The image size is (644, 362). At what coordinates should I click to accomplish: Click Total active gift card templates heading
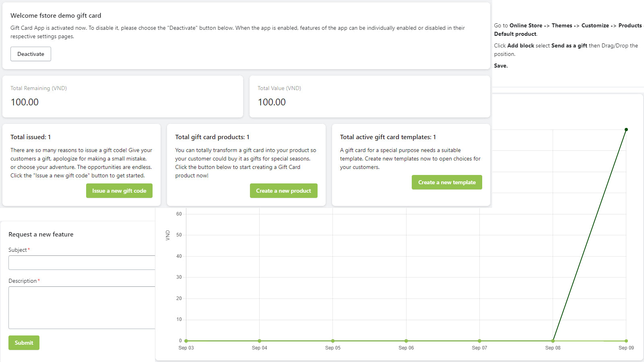pyautogui.click(x=388, y=137)
